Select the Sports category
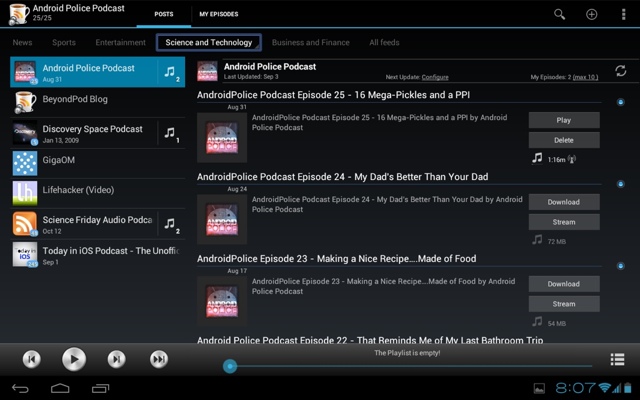 pos(64,42)
